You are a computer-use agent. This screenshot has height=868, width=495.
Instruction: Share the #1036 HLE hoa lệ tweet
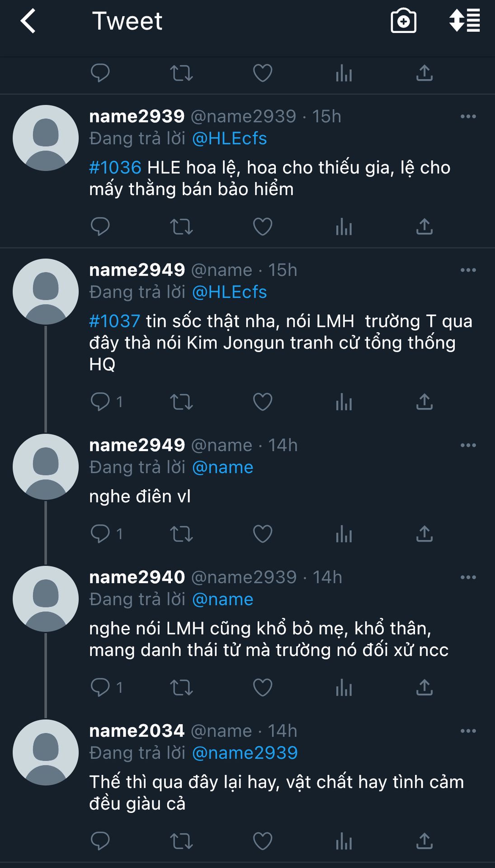coord(424,226)
